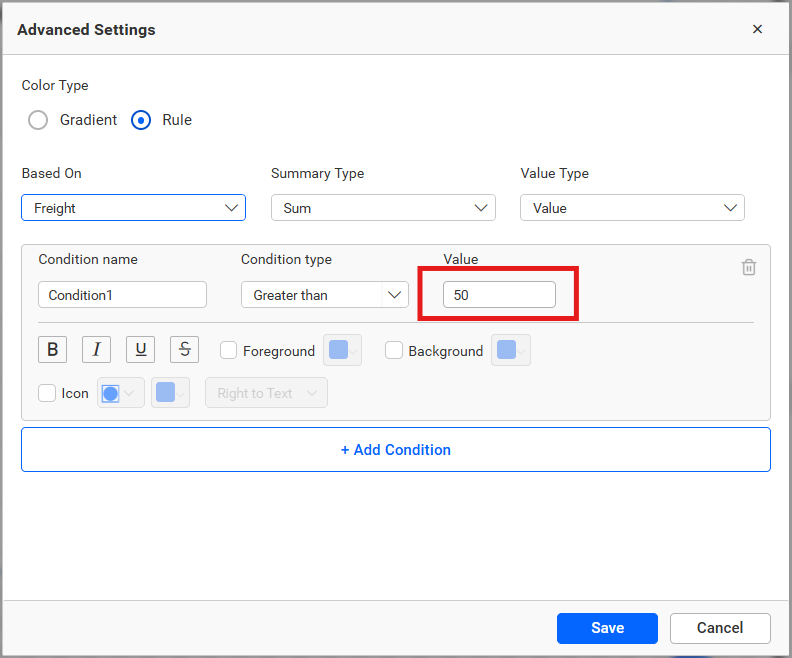Toggle Strikethrough text formatting
Viewport: 792px width, 658px height.
pos(184,350)
